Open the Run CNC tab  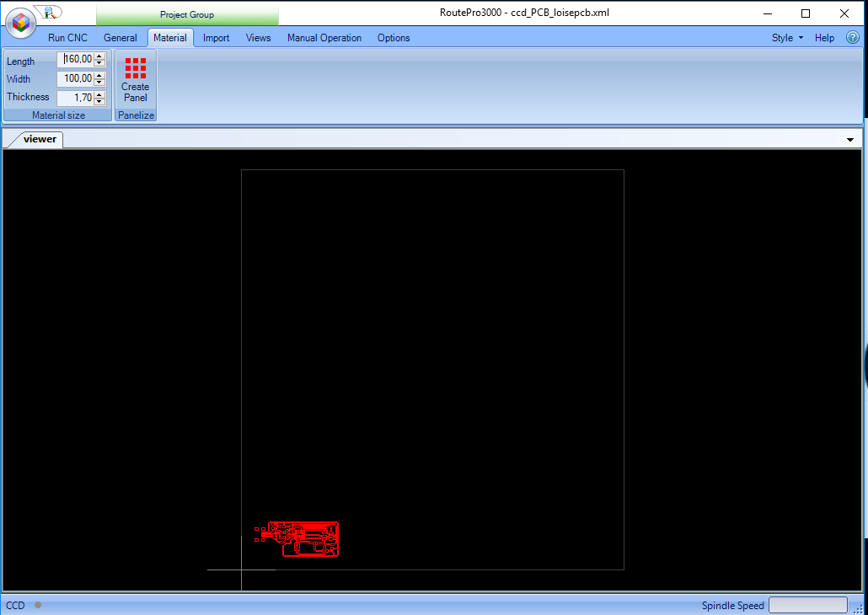coord(67,38)
